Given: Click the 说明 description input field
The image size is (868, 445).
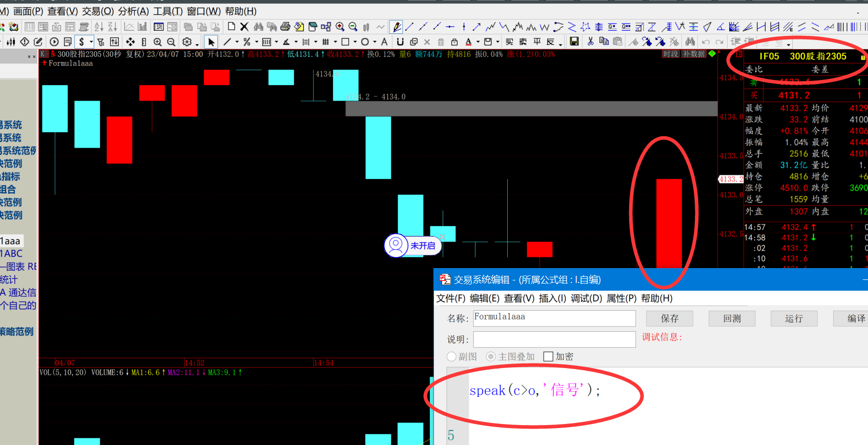Looking at the screenshot, I should click(554, 339).
